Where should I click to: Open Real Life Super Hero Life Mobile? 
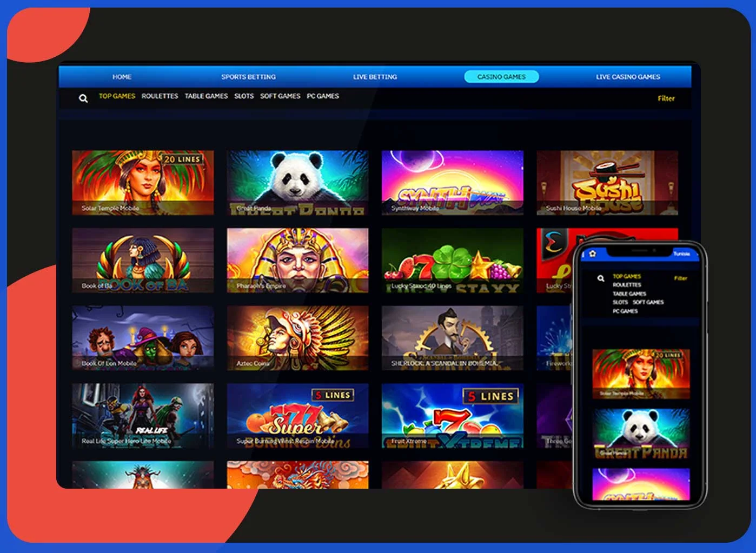[x=143, y=416]
